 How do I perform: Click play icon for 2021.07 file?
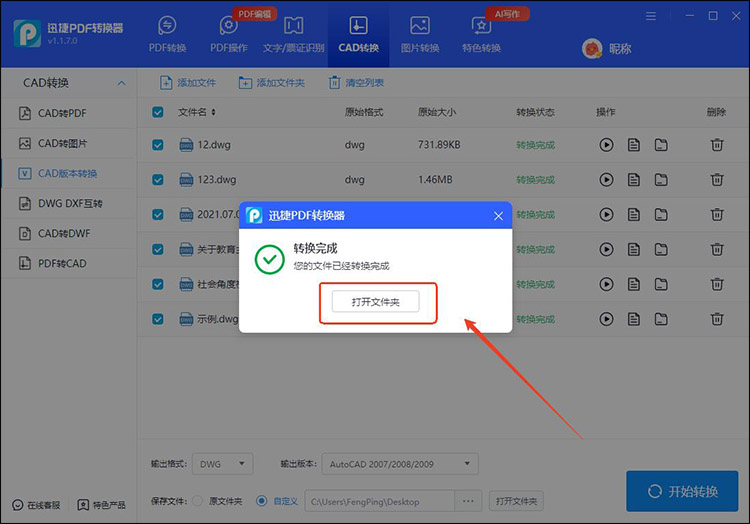tap(607, 215)
